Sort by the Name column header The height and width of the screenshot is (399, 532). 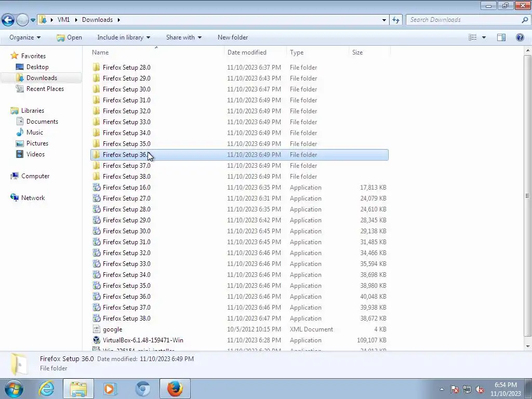click(157, 52)
